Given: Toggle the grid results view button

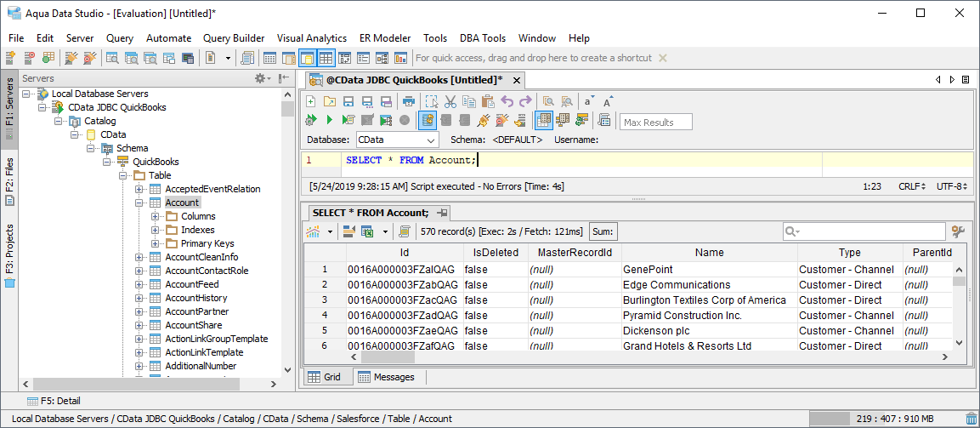Looking at the screenshot, I should click(543, 121).
